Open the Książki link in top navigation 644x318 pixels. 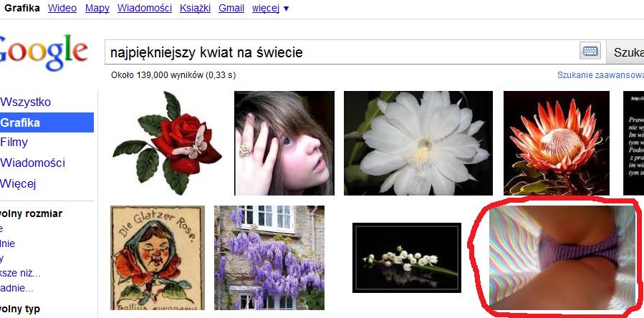[x=195, y=8]
